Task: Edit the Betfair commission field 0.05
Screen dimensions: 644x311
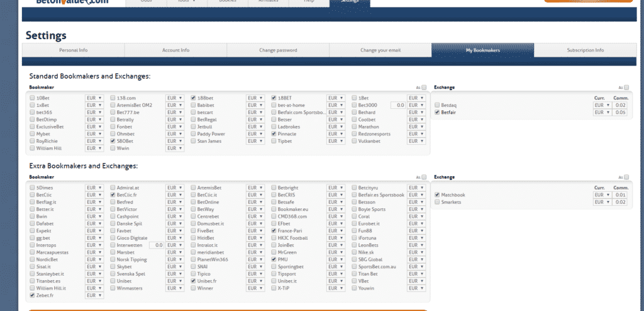Action: 619,112
